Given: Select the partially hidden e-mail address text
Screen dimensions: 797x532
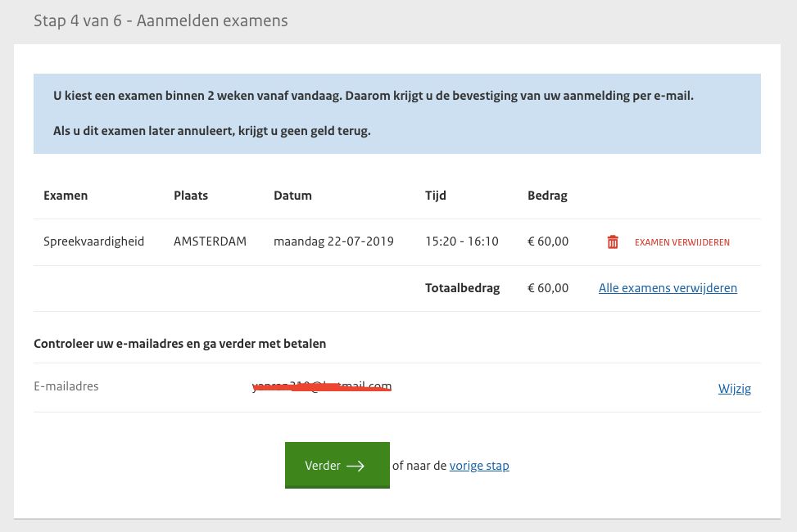Looking at the screenshot, I should coord(322,386).
